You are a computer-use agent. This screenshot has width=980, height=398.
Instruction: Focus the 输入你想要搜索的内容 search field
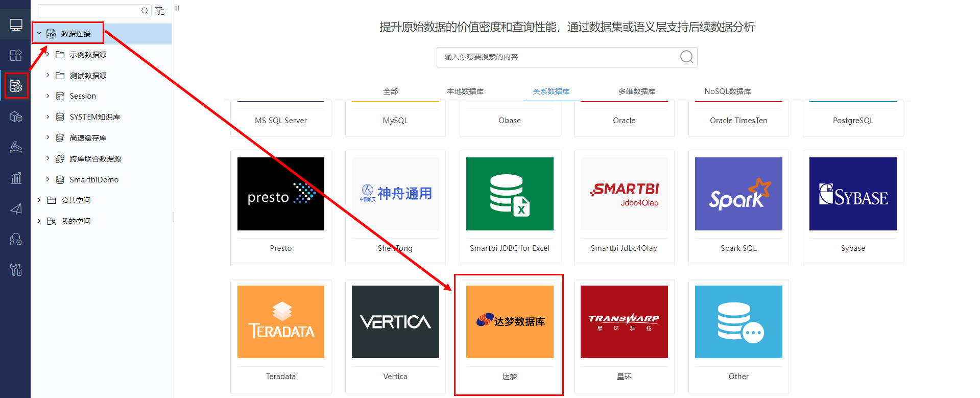567,57
